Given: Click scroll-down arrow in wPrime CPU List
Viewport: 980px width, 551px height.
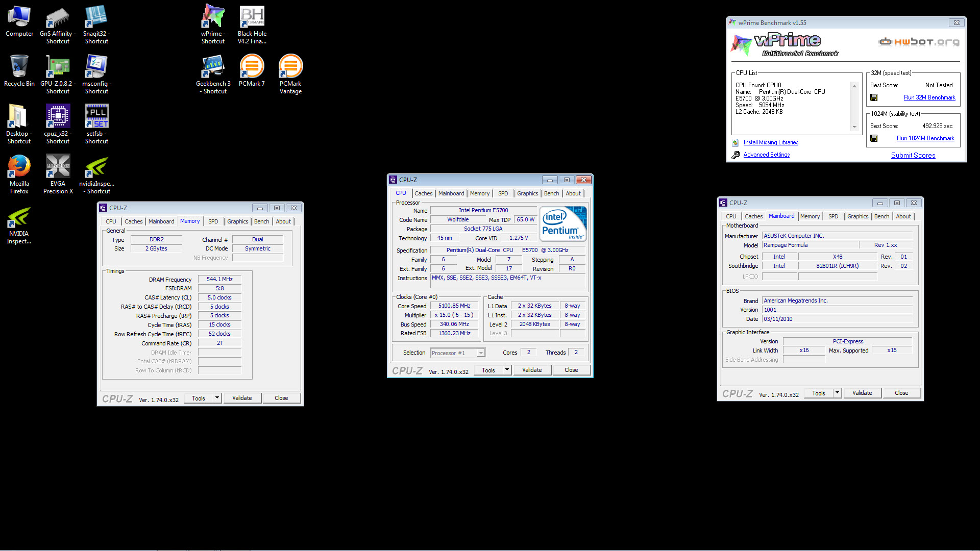Looking at the screenshot, I should click(x=854, y=127).
